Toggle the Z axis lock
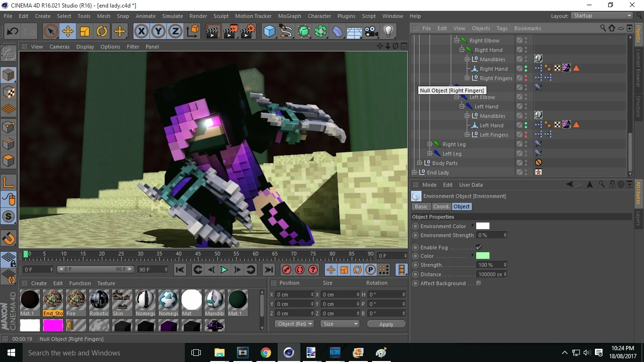Image resolution: width=644 pixels, height=362 pixels. click(175, 32)
